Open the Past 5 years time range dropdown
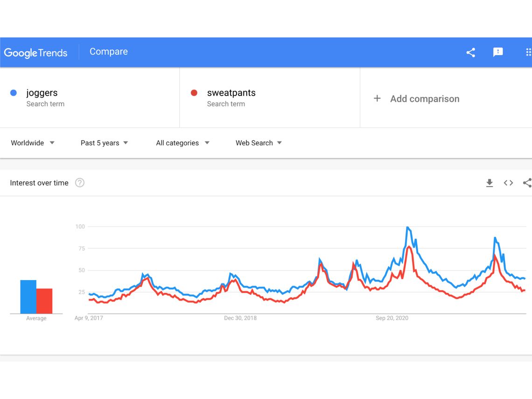 coord(104,143)
